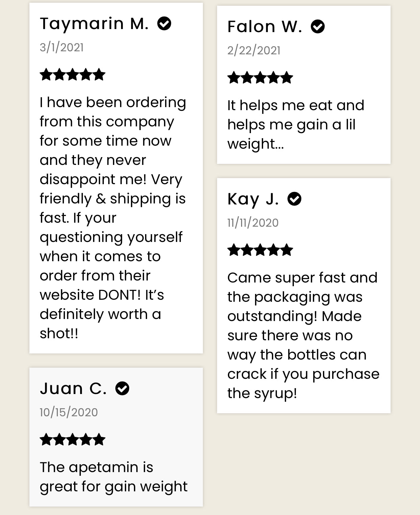
Task: Select reviewer name Falon W.
Action: click(265, 27)
